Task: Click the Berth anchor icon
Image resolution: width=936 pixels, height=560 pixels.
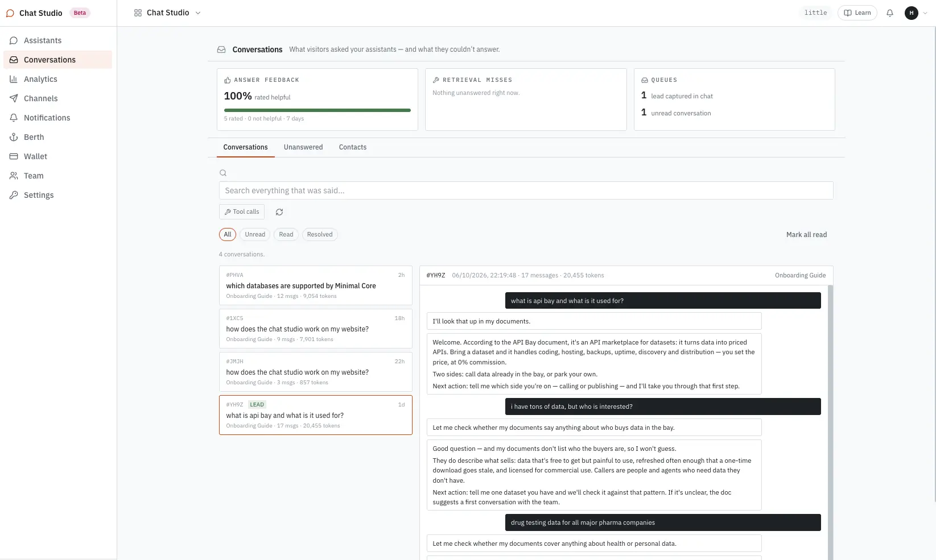Action: click(14, 137)
